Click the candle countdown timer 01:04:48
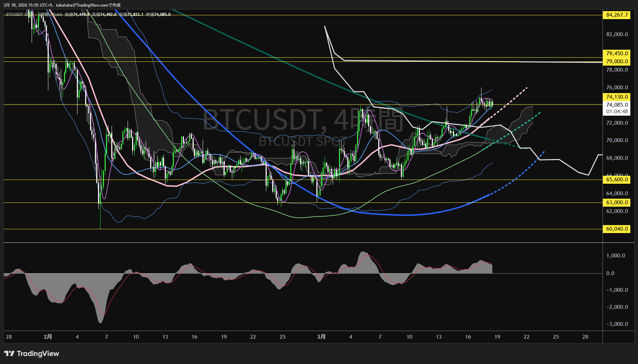Screen dimensions: 638x364 point(617,111)
